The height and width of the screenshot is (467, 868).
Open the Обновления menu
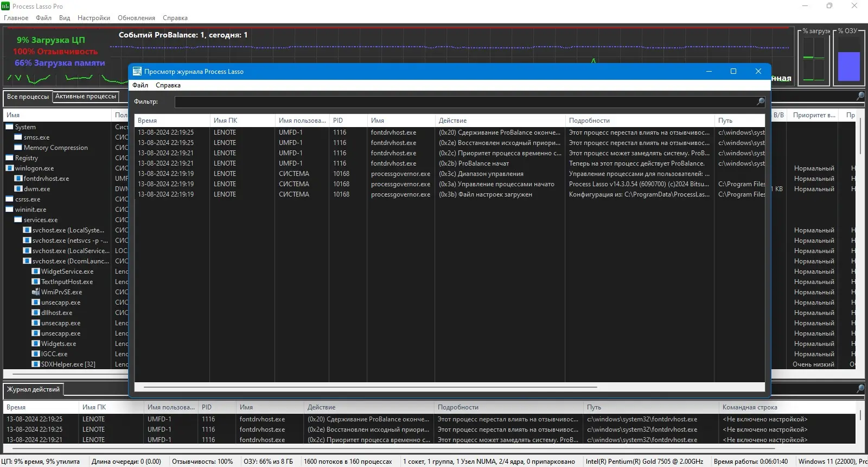pos(137,18)
